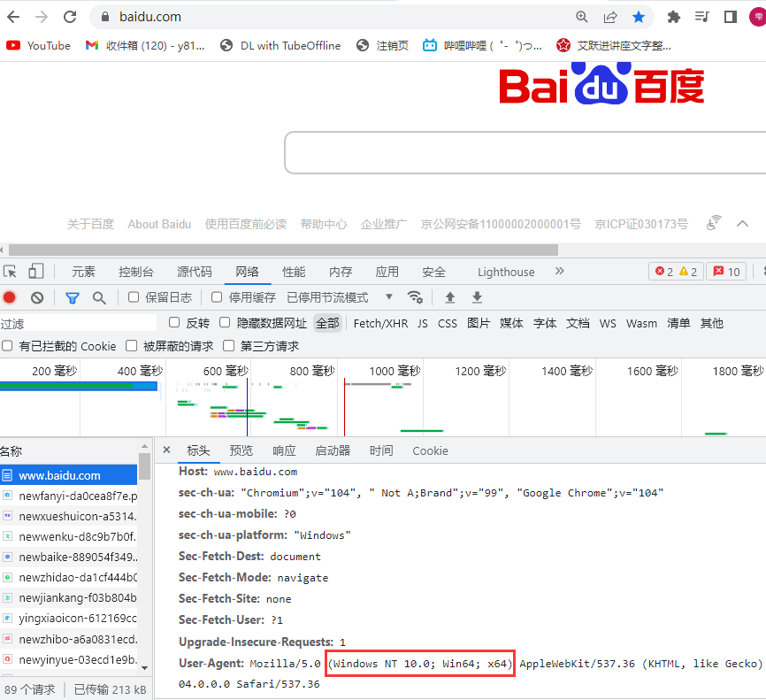Open the 响应 response tab

pos(284,450)
